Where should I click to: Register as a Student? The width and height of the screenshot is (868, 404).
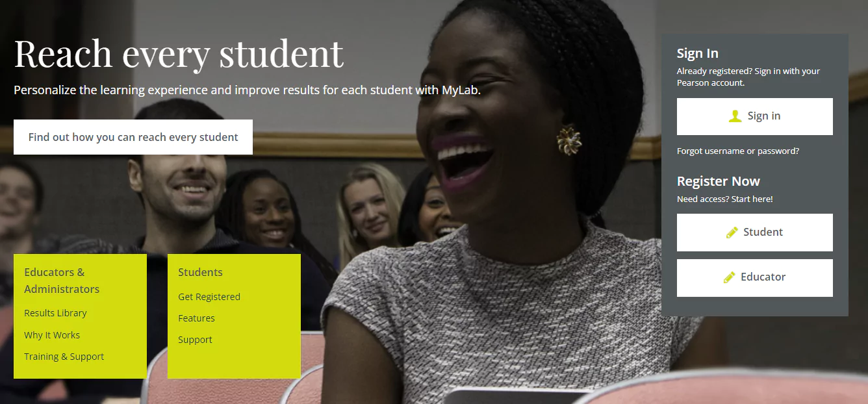pyautogui.click(x=755, y=233)
